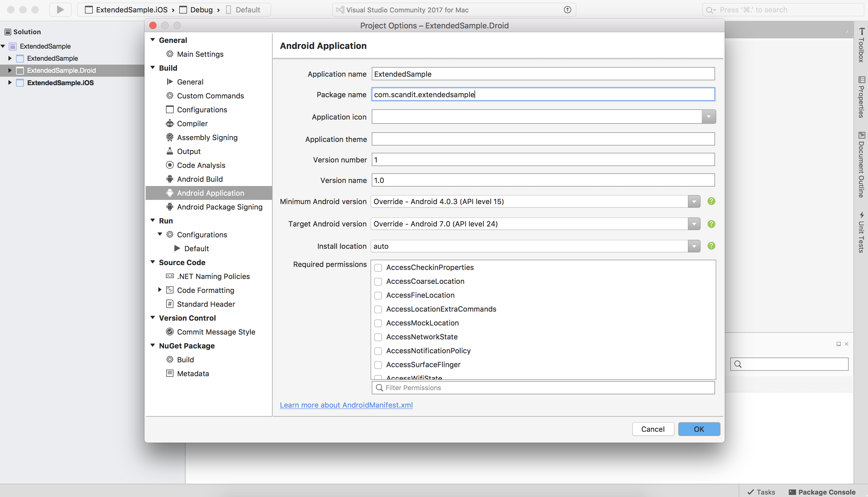Click the Package name input field
Viewport: 868px width, 497px height.
coord(542,94)
